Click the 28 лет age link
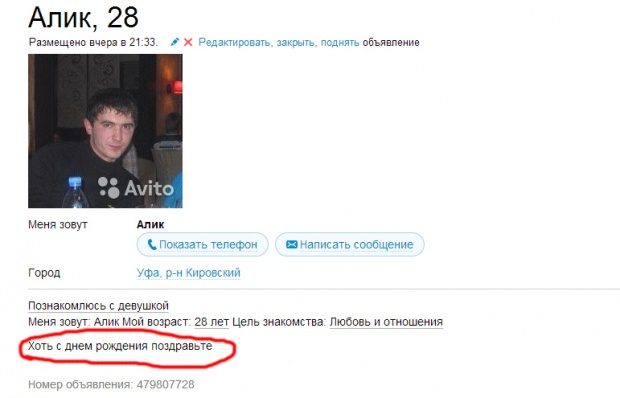This screenshot has width=620, height=398. coord(212,322)
